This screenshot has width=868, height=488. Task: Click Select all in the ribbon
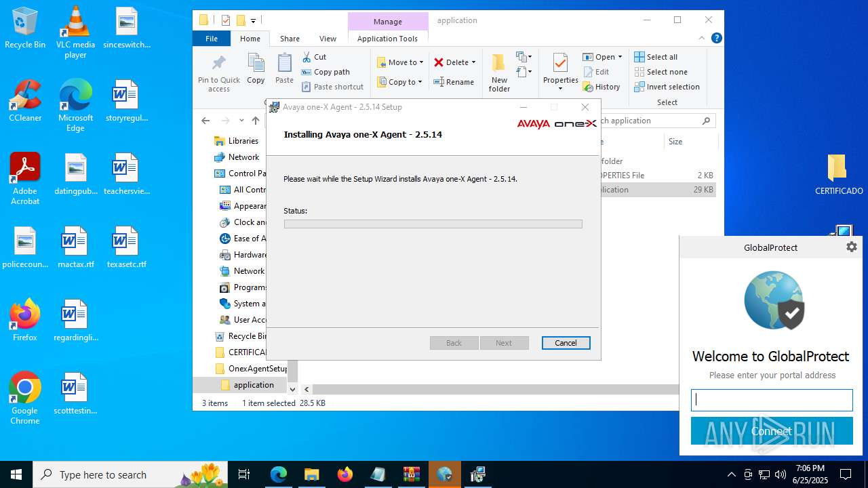pos(656,57)
